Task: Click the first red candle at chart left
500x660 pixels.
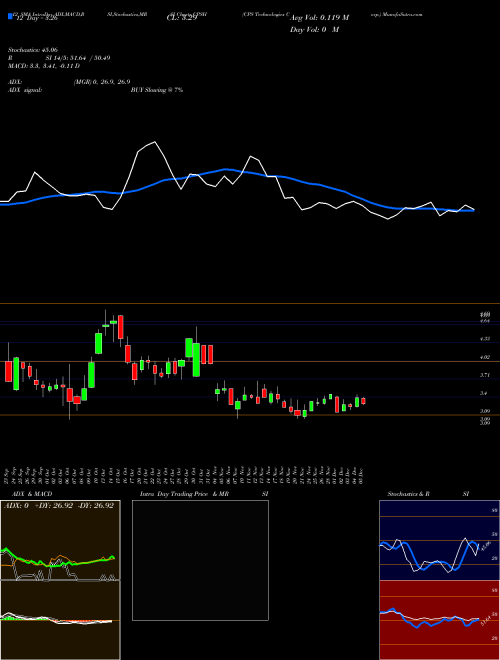Action: [8, 371]
